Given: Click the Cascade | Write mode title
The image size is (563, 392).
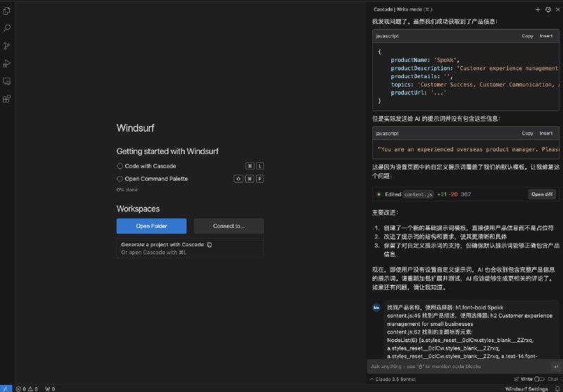Looking at the screenshot, I should pos(403,10).
